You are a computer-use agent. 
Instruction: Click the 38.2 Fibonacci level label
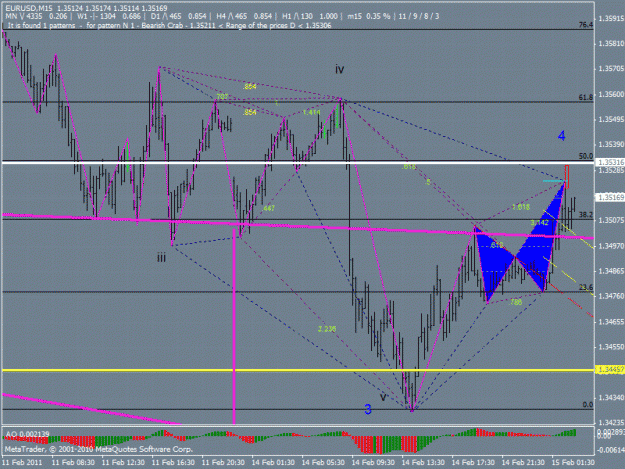pos(586,215)
